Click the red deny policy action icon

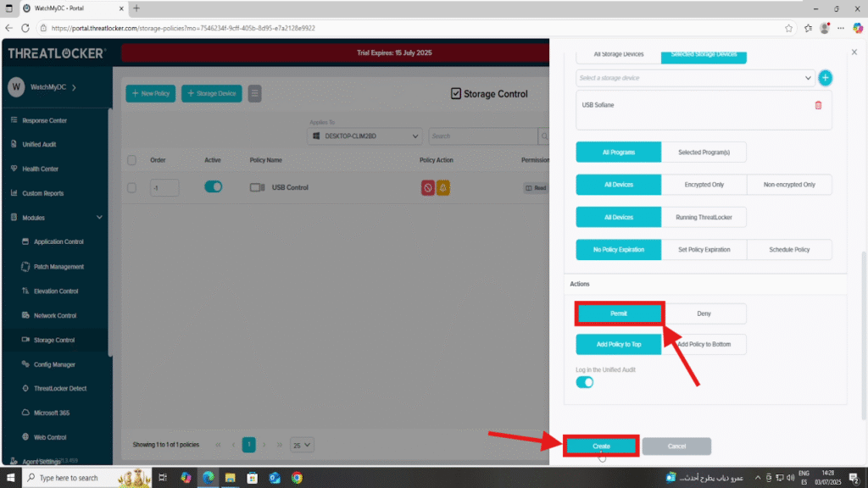428,187
